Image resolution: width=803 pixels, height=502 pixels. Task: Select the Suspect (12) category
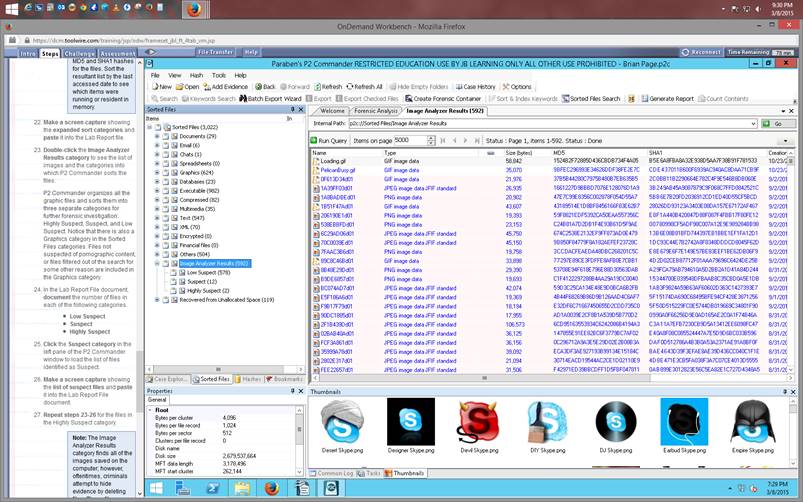coord(202,282)
